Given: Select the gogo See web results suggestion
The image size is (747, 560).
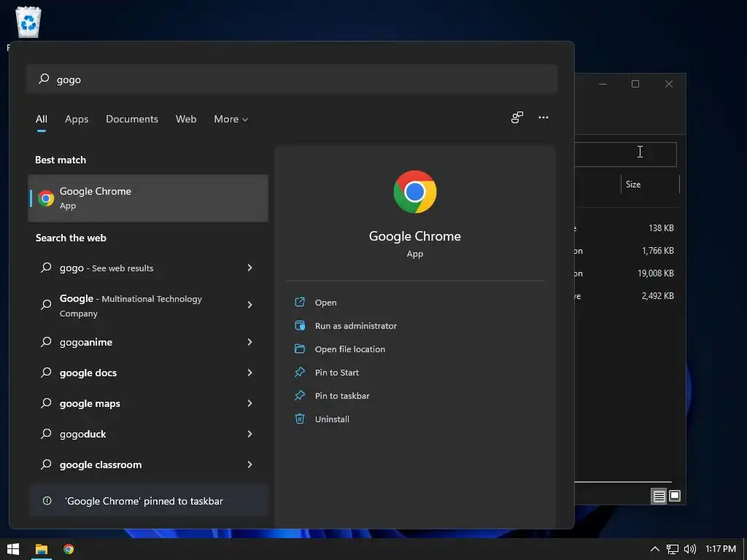Looking at the screenshot, I should (x=148, y=268).
